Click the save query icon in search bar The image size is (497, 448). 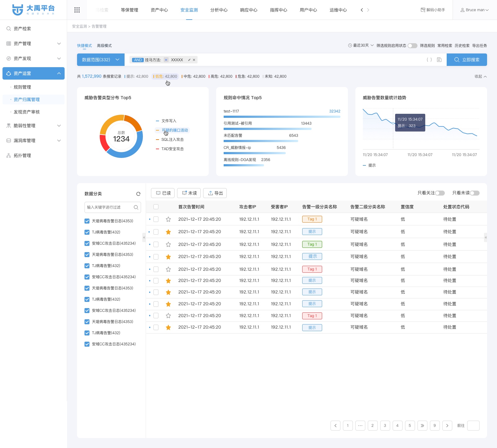point(439,60)
